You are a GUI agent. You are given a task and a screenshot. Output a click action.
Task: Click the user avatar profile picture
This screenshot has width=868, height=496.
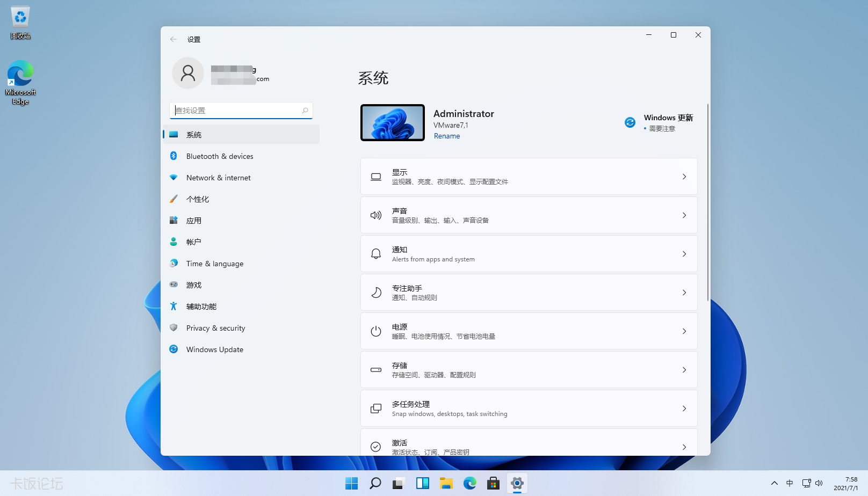tap(188, 73)
